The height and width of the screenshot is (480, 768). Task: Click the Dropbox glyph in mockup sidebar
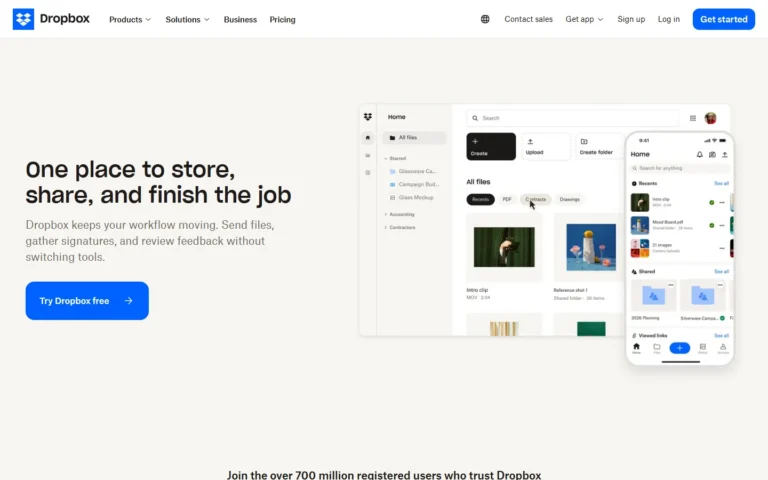pos(368,117)
